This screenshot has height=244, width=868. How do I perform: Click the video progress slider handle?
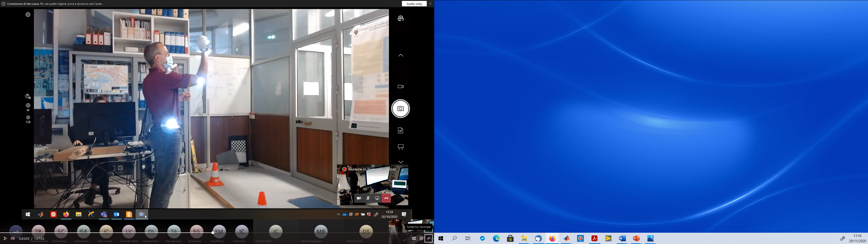tap(213, 232)
